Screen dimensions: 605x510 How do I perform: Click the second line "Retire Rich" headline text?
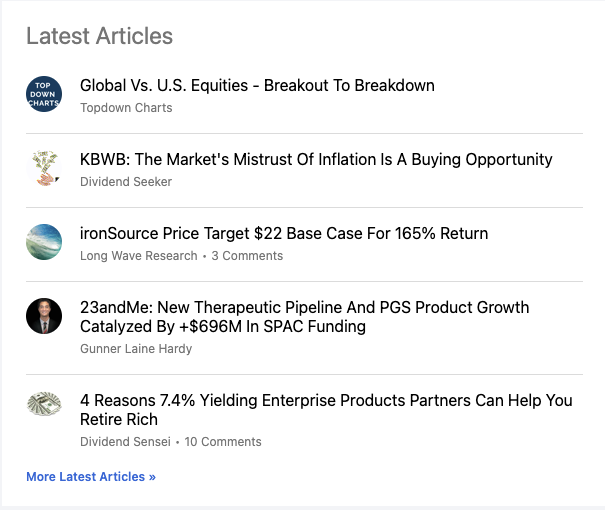click(119, 420)
